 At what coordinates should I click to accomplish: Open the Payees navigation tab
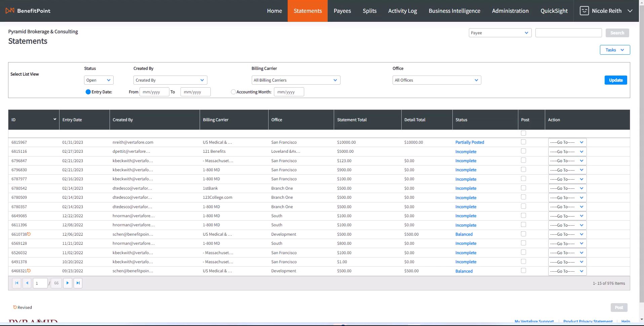point(342,11)
